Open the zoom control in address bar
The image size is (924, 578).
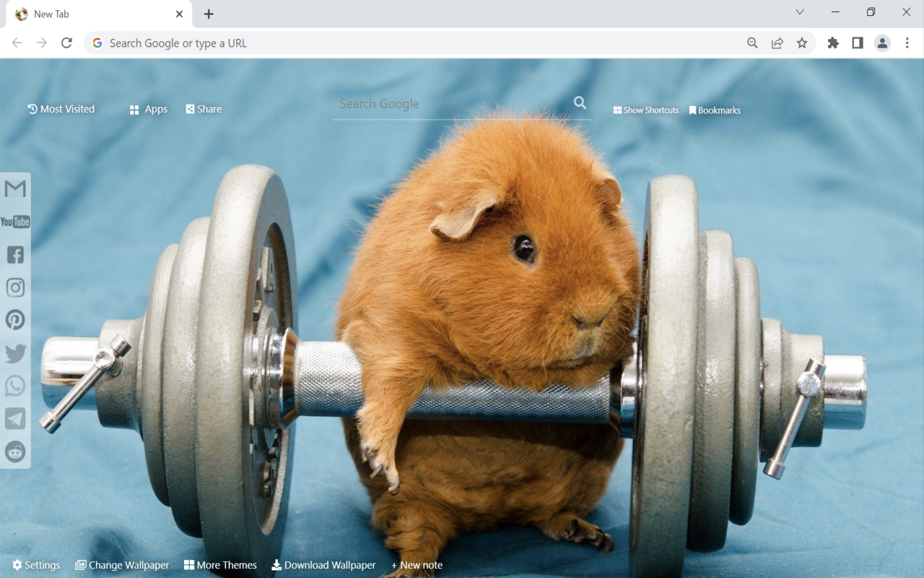(752, 43)
